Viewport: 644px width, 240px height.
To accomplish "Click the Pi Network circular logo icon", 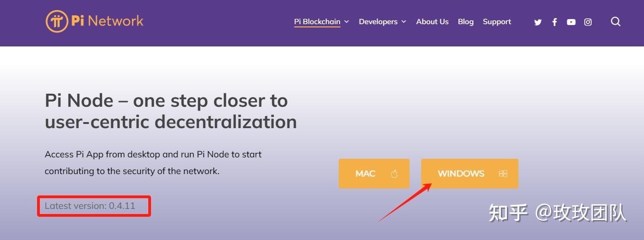I will tap(57, 21).
